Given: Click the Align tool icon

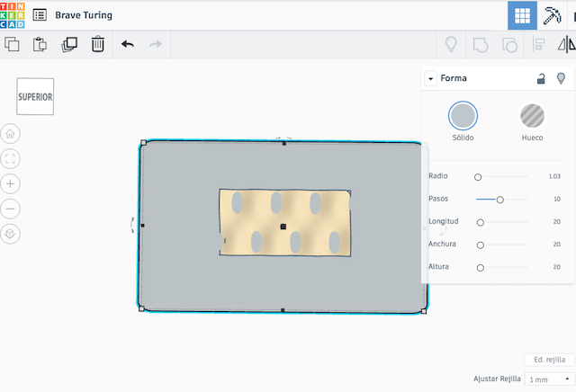Looking at the screenshot, I should [x=538, y=45].
